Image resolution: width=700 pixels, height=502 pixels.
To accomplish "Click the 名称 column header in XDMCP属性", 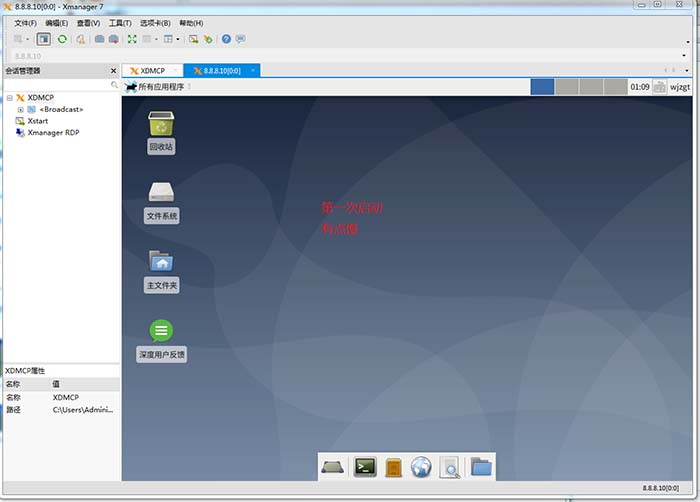I will (x=26, y=384).
